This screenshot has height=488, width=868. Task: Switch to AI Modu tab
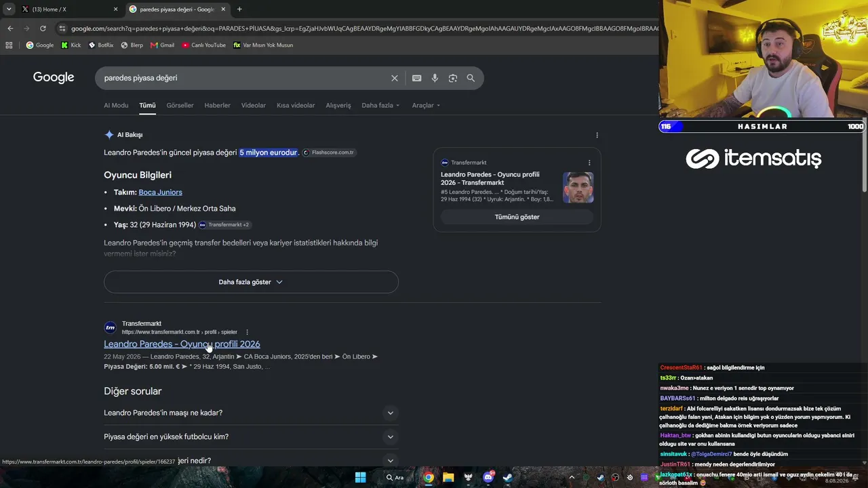pyautogui.click(x=116, y=106)
